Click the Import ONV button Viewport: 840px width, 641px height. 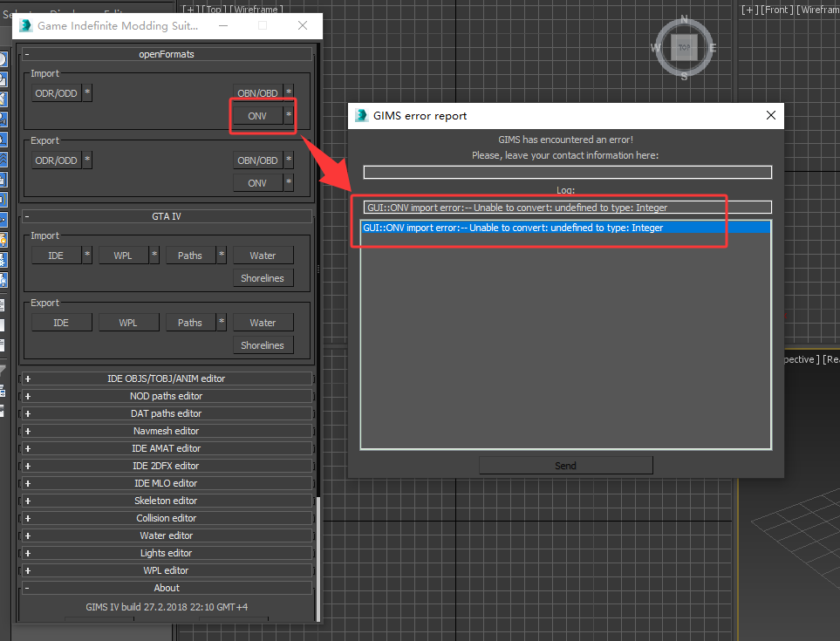pyautogui.click(x=257, y=116)
